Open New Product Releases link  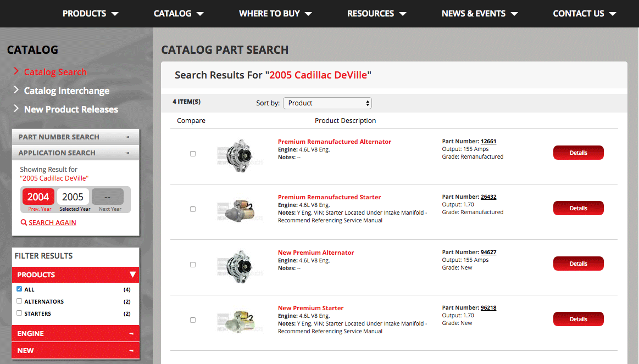pyautogui.click(x=71, y=109)
